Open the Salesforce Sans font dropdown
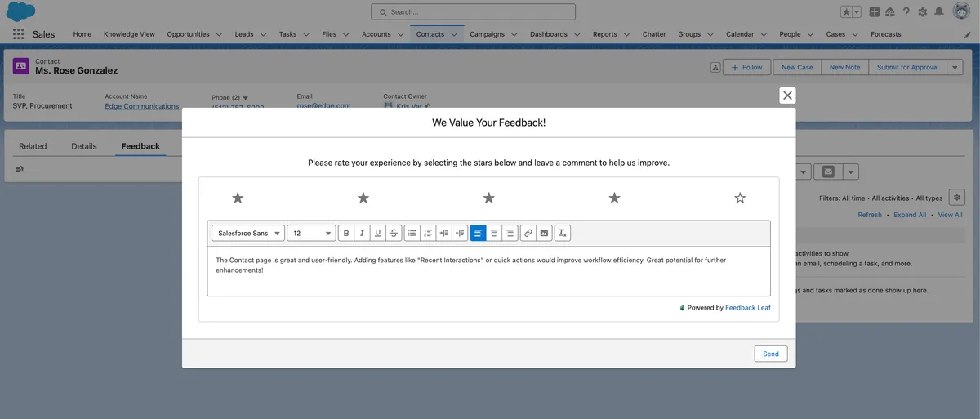Image resolution: width=980 pixels, height=419 pixels. [x=248, y=233]
